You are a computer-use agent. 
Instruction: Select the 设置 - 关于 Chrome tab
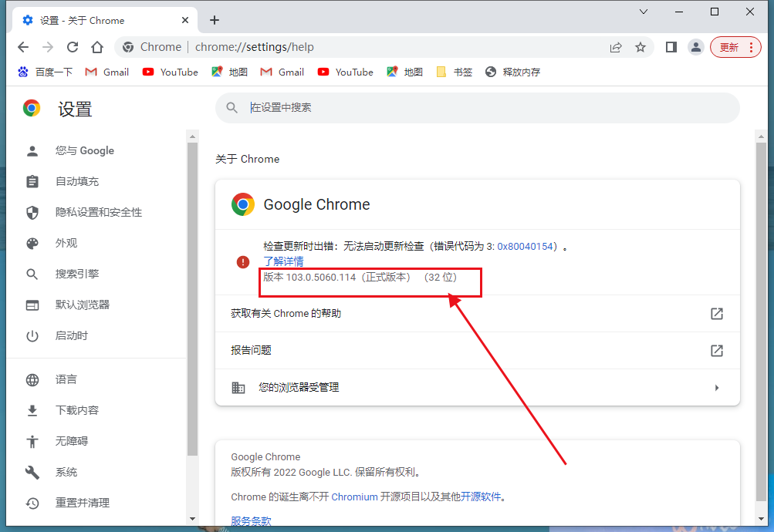(105, 20)
